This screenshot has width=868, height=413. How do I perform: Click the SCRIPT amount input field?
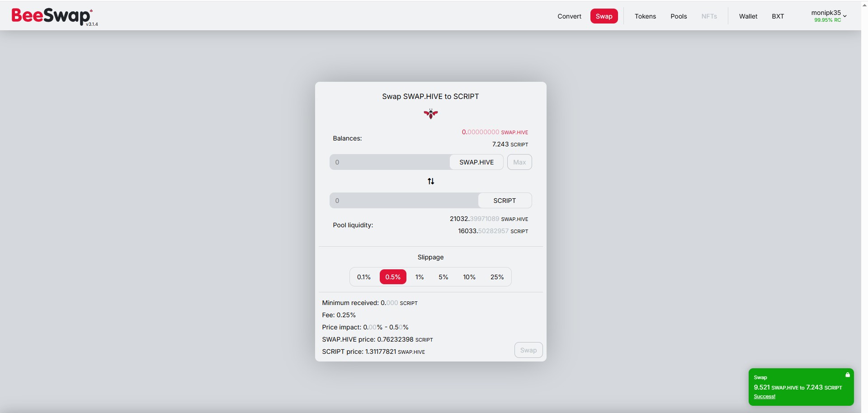click(404, 201)
